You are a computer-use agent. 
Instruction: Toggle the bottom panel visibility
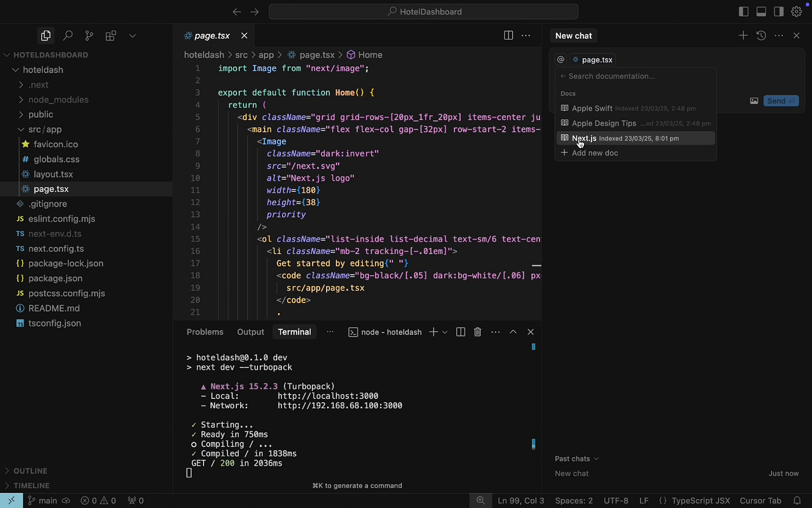click(x=761, y=11)
